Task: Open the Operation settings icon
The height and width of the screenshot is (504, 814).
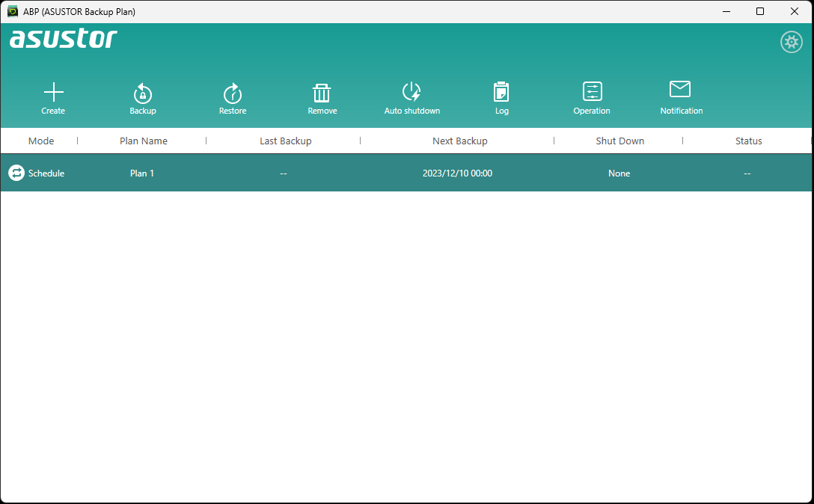Action: [x=592, y=92]
